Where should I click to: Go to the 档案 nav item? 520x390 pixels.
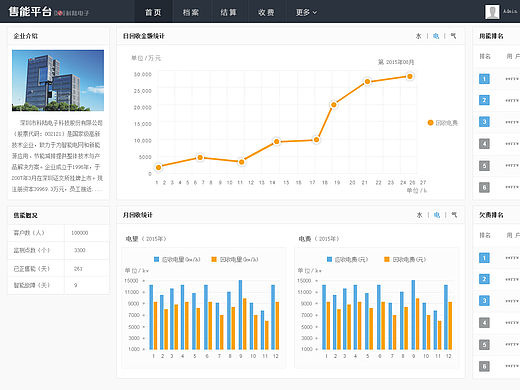click(191, 12)
